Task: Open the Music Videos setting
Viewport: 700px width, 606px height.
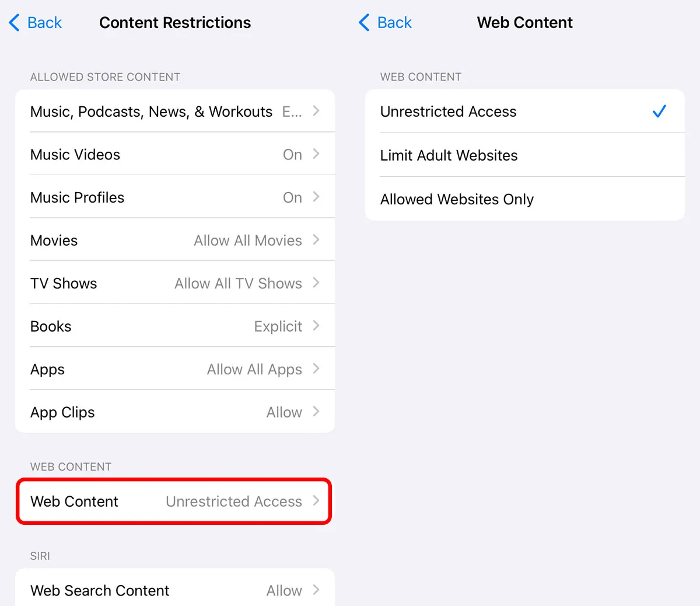Action: pyautogui.click(x=175, y=154)
